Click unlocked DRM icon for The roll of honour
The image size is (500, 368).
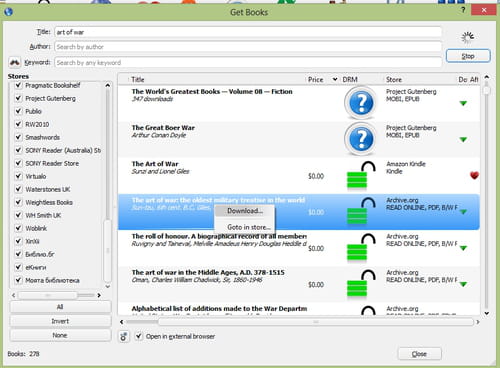361,248
